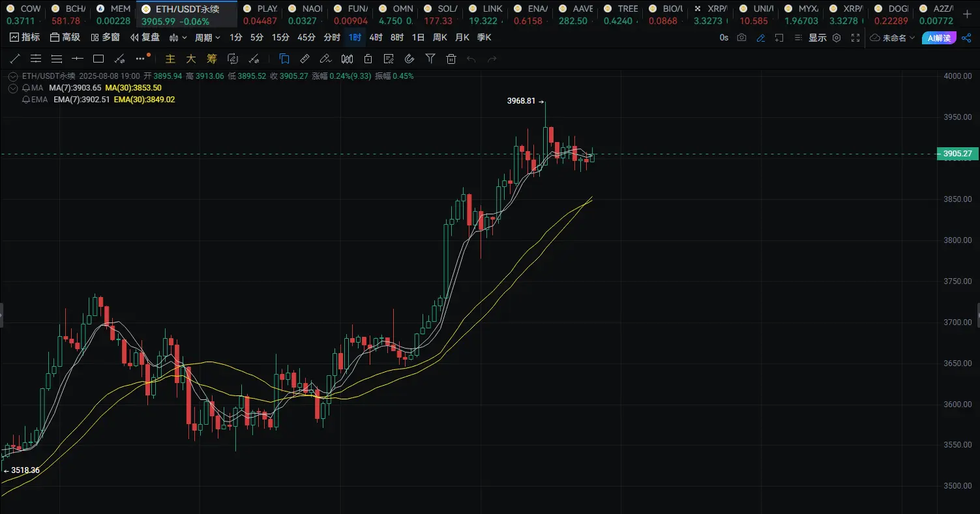This screenshot has width=980, height=514.
Task: Click the 3905.27 current price label
Action: (x=957, y=154)
